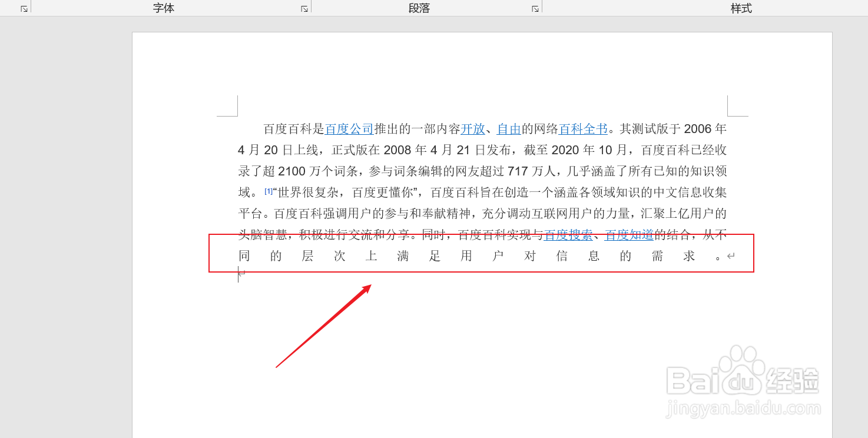Open the 字体 (Font) dialog launcher

click(304, 9)
